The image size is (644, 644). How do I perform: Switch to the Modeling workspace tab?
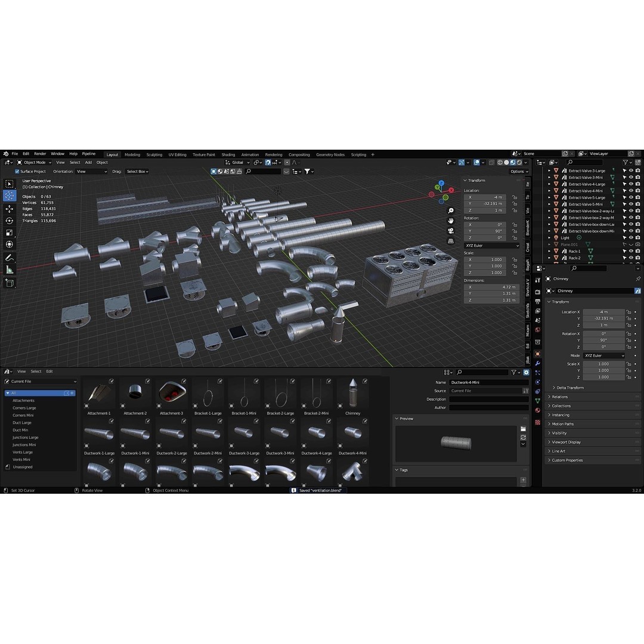[132, 154]
